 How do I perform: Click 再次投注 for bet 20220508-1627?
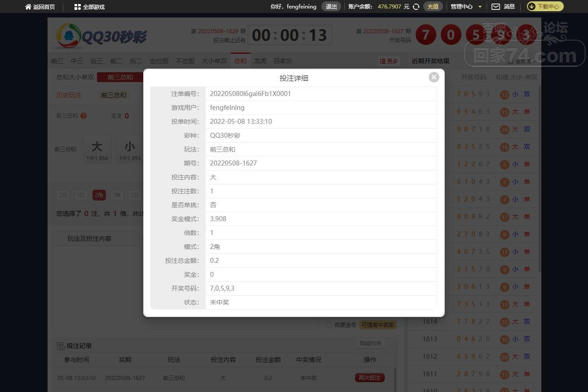coord(369,378)
